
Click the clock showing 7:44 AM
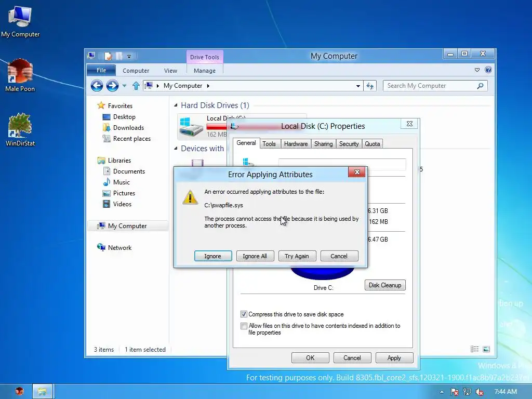(x=506, y=392)
